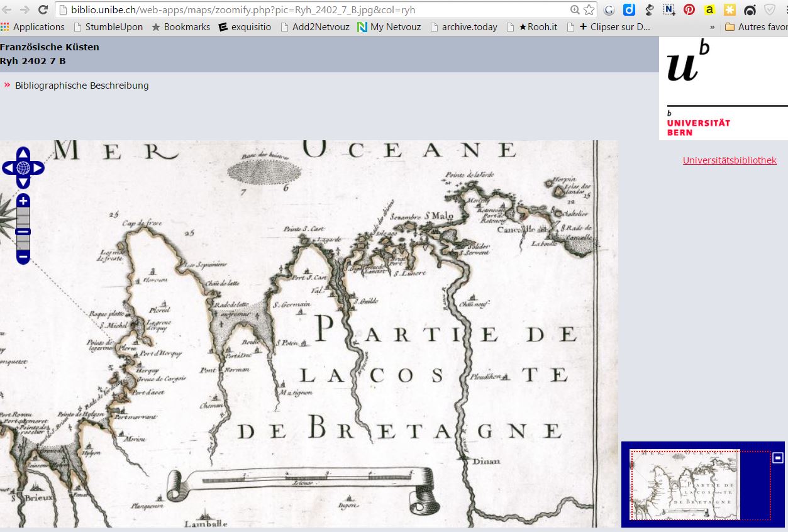Click the navigator map thumbnail

click(x=685, y=485)
